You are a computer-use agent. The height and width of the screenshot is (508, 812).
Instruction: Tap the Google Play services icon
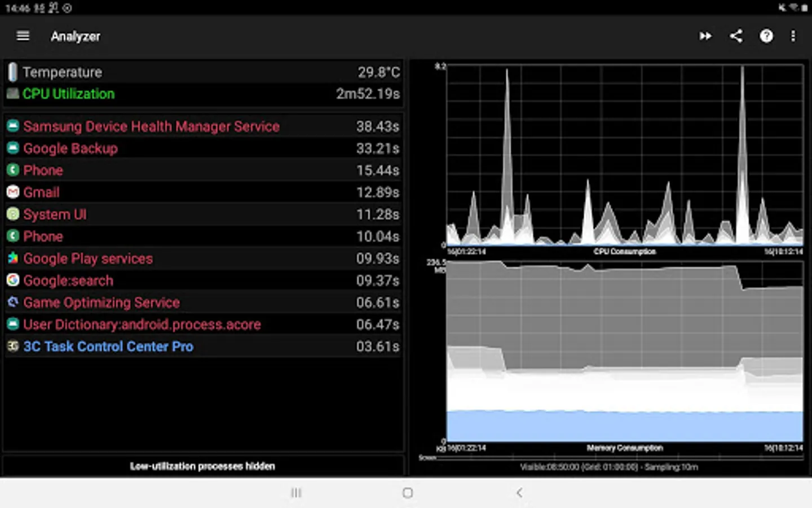point(13,258)
